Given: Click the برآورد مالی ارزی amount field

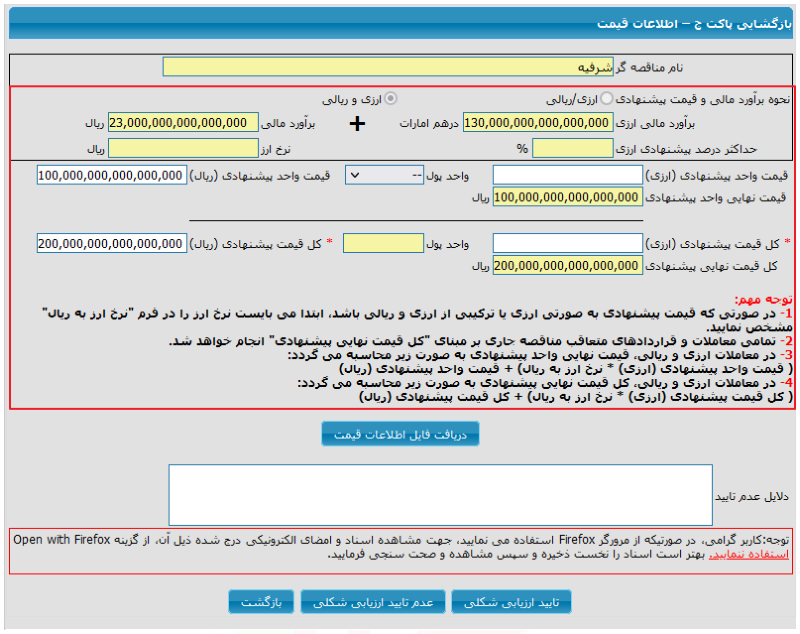Looking at the screenshot, I should click(x=538, y=123).
